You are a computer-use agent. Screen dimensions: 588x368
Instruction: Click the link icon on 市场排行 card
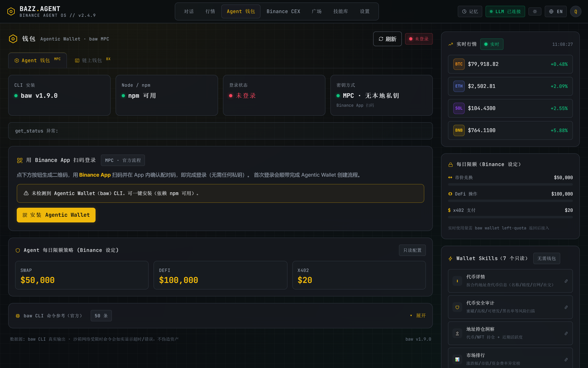566,360
